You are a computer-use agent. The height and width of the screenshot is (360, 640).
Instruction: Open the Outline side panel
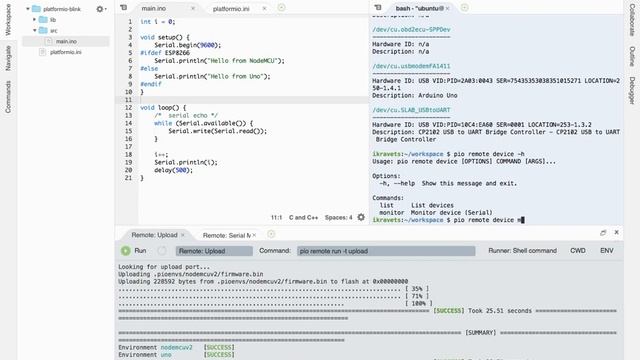point(632,56)
